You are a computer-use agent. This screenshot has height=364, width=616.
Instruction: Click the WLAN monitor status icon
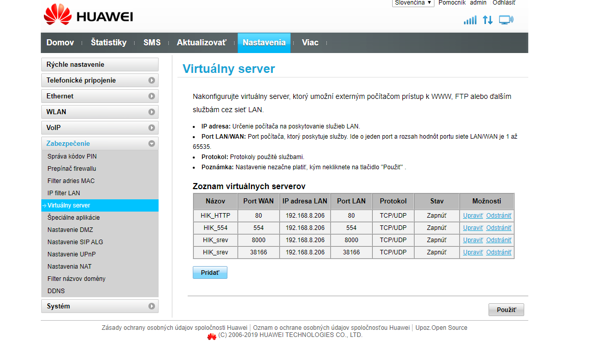coord(506,20)
